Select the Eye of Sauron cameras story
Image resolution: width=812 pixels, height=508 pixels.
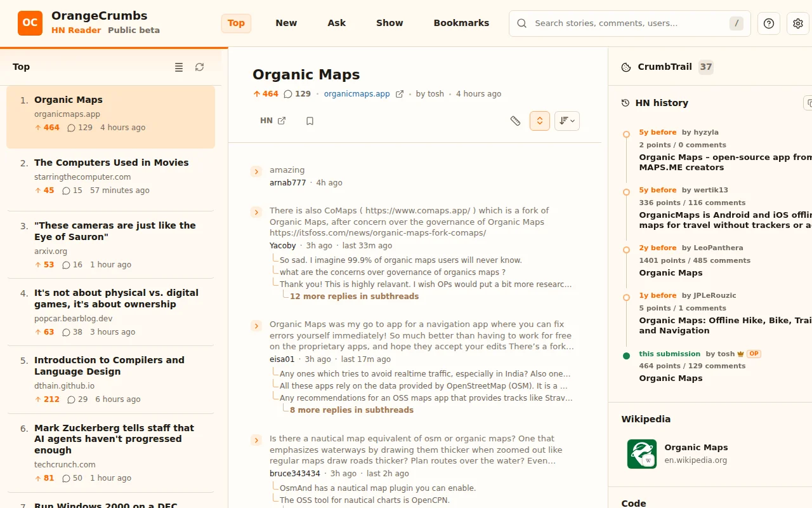click(110, 244)
